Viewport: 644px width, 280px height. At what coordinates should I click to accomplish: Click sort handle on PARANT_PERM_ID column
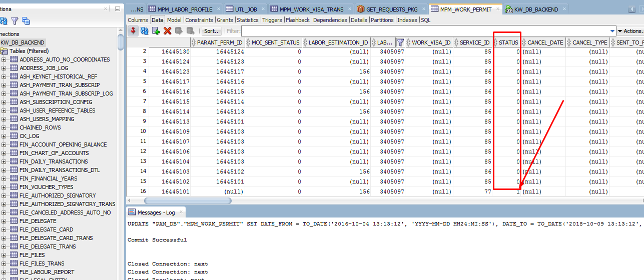click(194, 42)
